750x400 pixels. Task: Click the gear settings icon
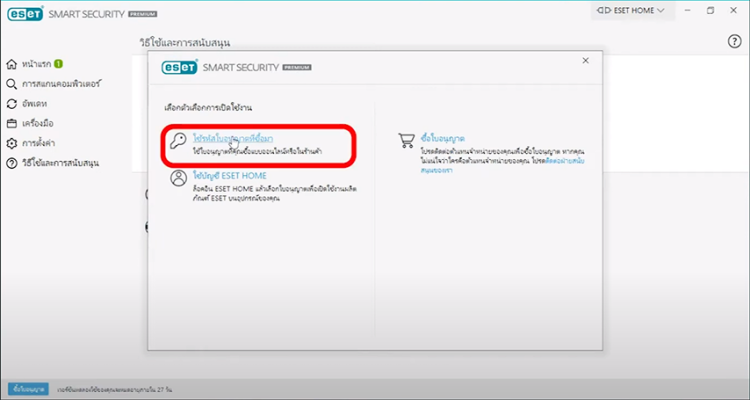pyautogui.click(x=11, y=143)
